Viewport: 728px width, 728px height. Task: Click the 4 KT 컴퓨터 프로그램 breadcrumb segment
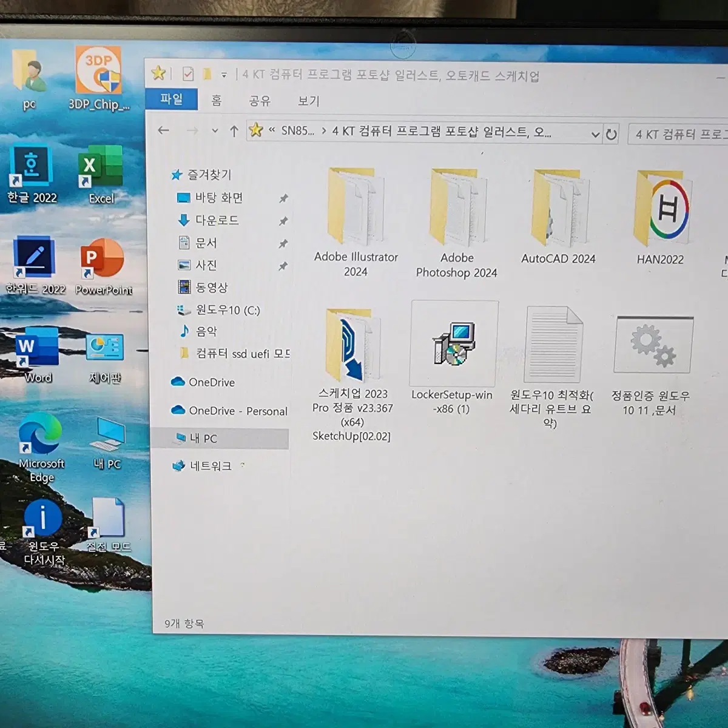click(442, 132)
